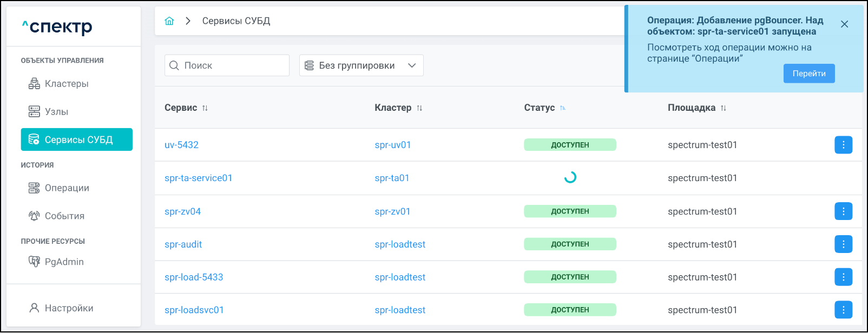This screenshot has width=868, height=333.
Task: Sort table by Площадка column
Action: [724, 108]
